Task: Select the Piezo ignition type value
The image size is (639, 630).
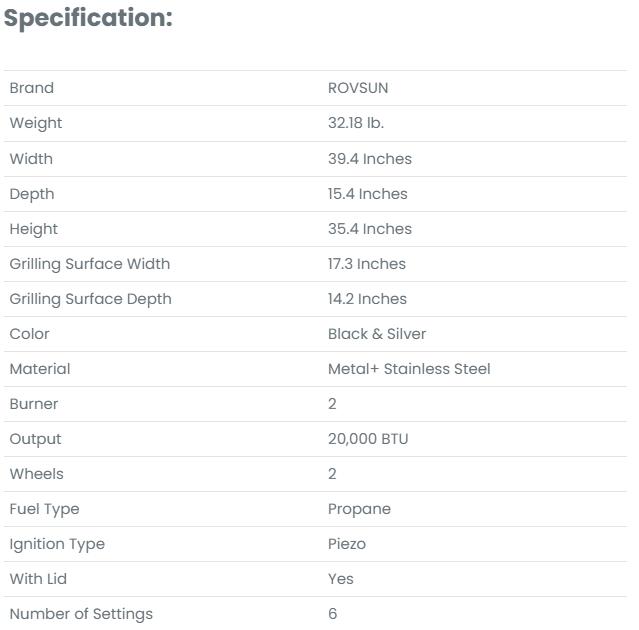Action: point(347,543)
